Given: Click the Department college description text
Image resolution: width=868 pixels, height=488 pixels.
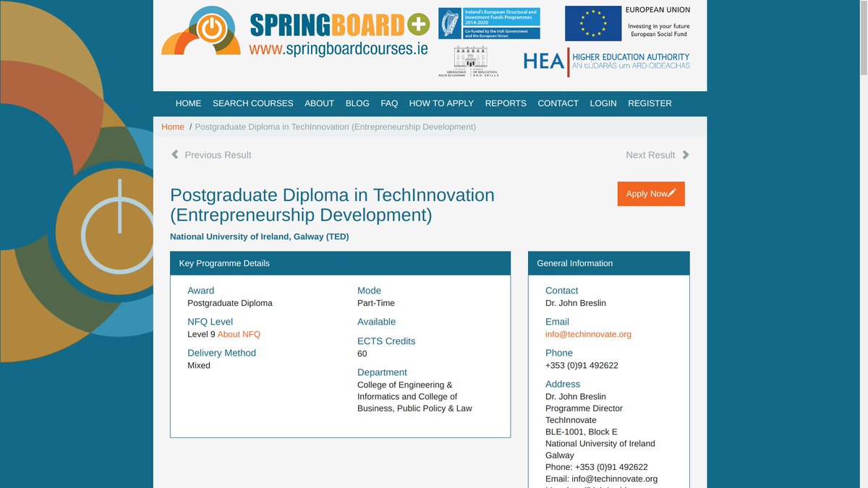Looking at the screenshot, I should (x=414, y=396).
